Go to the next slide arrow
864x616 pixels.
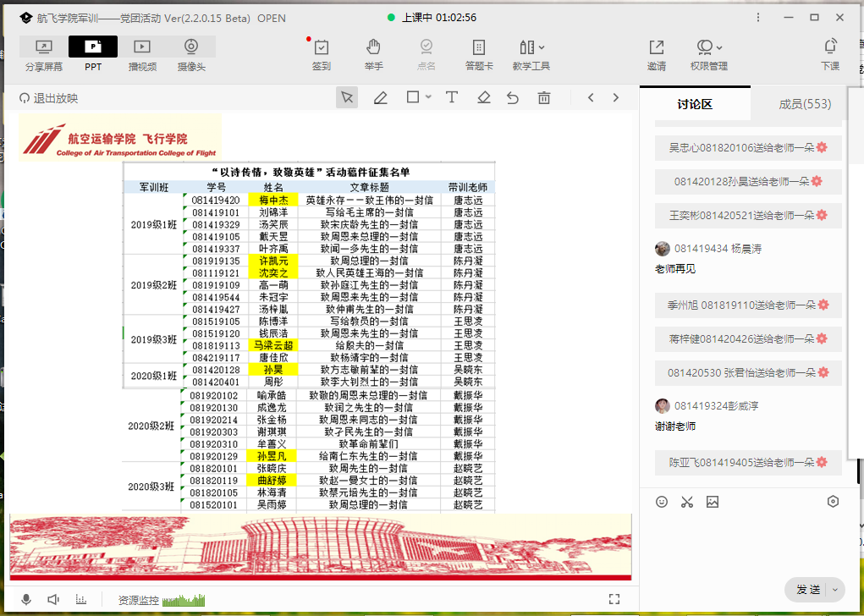[x=616, y=98]
